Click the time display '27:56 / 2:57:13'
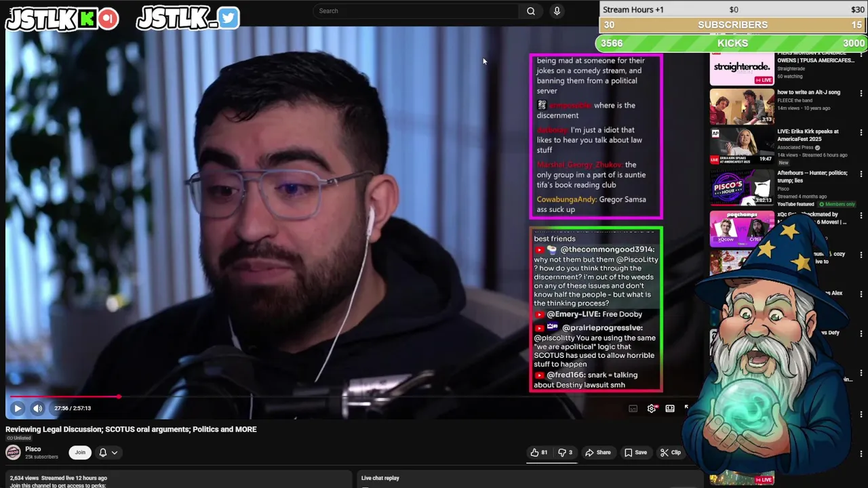 tap(73, 408)
